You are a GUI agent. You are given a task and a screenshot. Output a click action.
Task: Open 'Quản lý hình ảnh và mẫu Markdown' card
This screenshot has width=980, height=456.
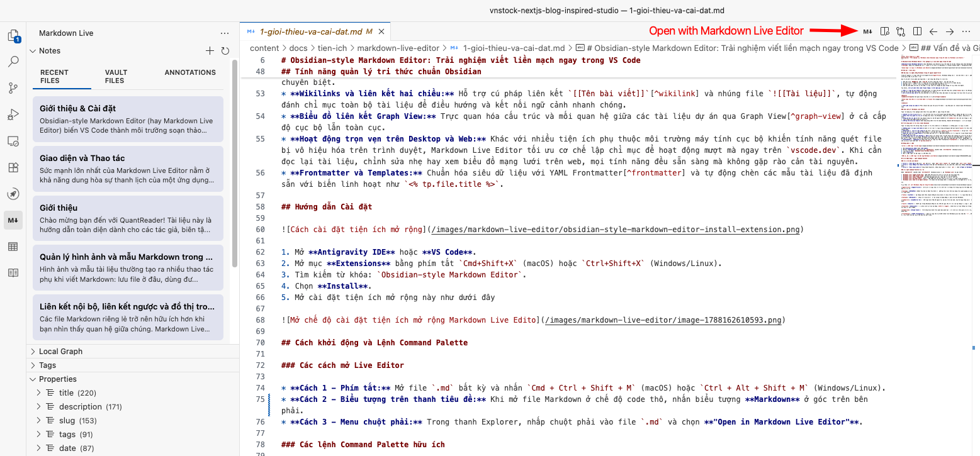pyautogui.click(x=128, y=268)
